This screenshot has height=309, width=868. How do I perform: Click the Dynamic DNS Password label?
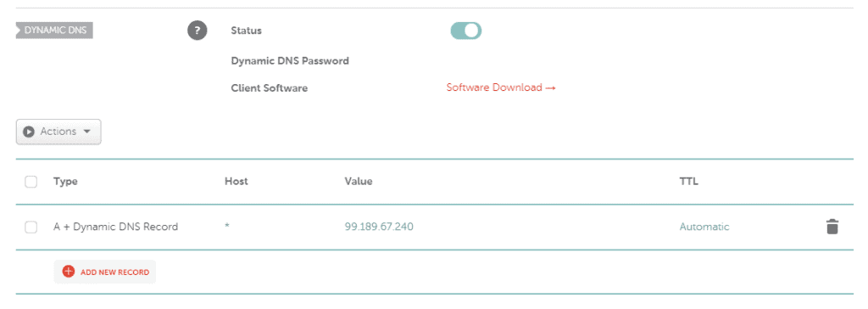coord(290,61)
